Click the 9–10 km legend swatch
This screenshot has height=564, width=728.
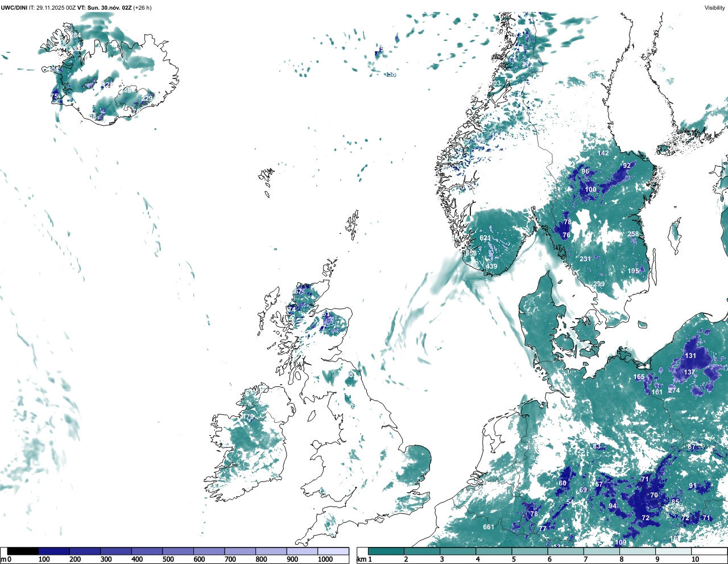click(674, 551)
